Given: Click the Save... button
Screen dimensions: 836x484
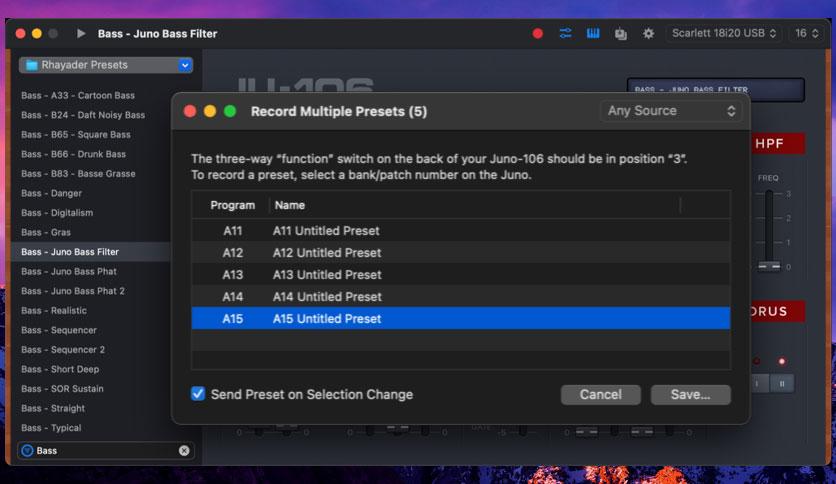Looking at the screenshot, I should click(x=690, y=394).
